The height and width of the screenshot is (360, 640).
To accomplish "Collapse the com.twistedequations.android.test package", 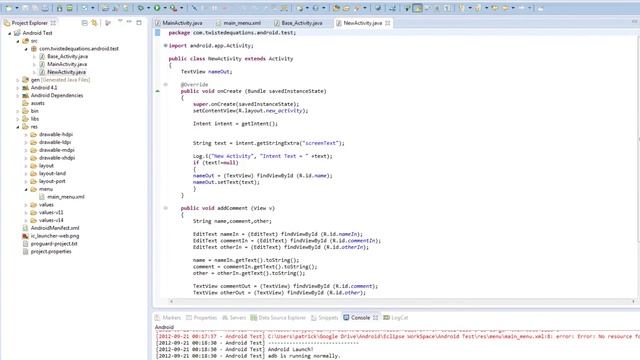I will [26, 49].
